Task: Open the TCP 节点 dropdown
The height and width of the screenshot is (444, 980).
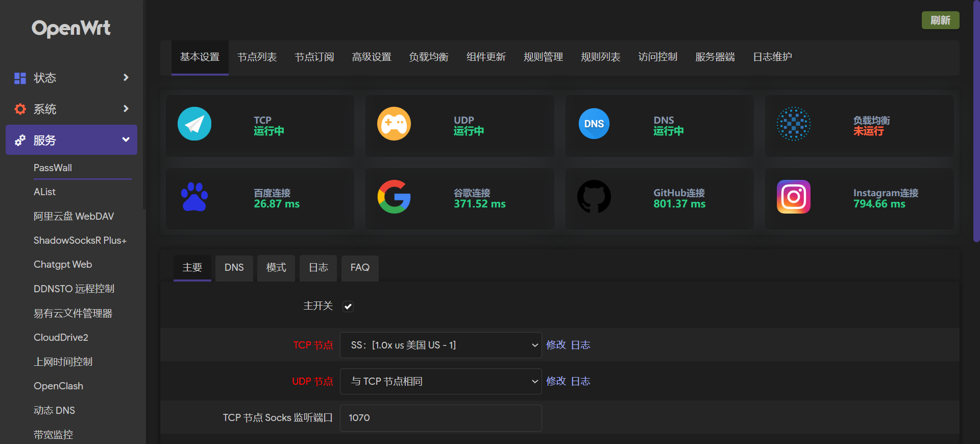Action: [441, 345]
